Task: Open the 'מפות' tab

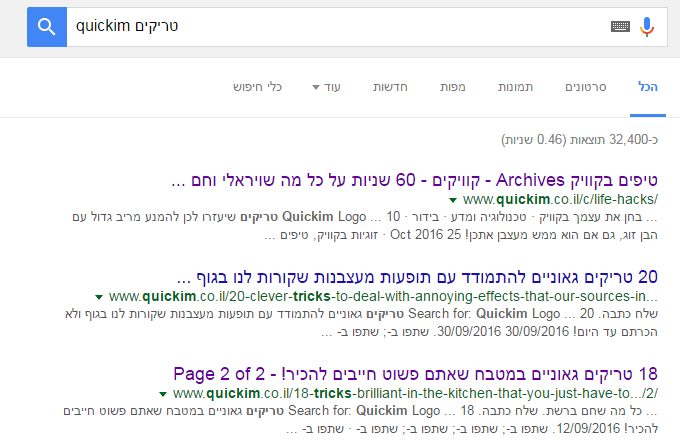Action: (452, 87)
